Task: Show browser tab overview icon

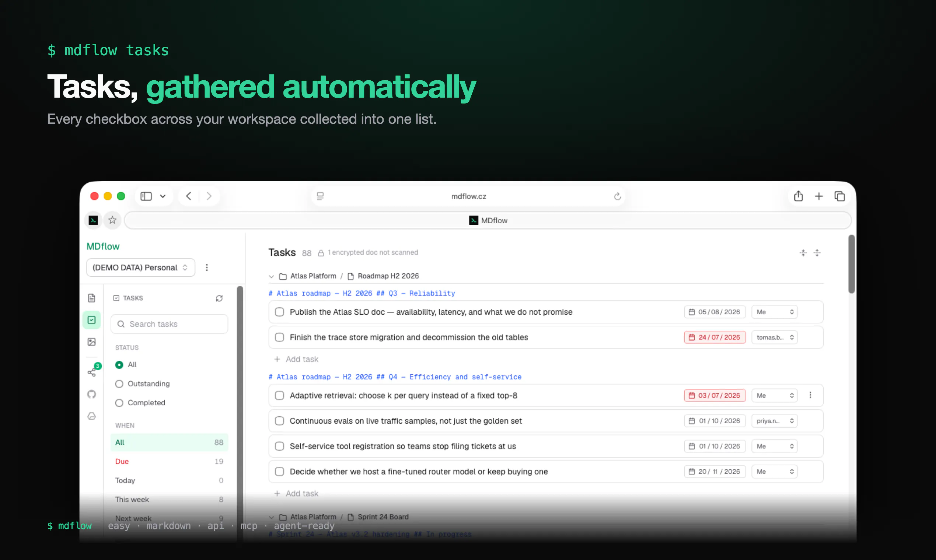Action: (840, 196)
